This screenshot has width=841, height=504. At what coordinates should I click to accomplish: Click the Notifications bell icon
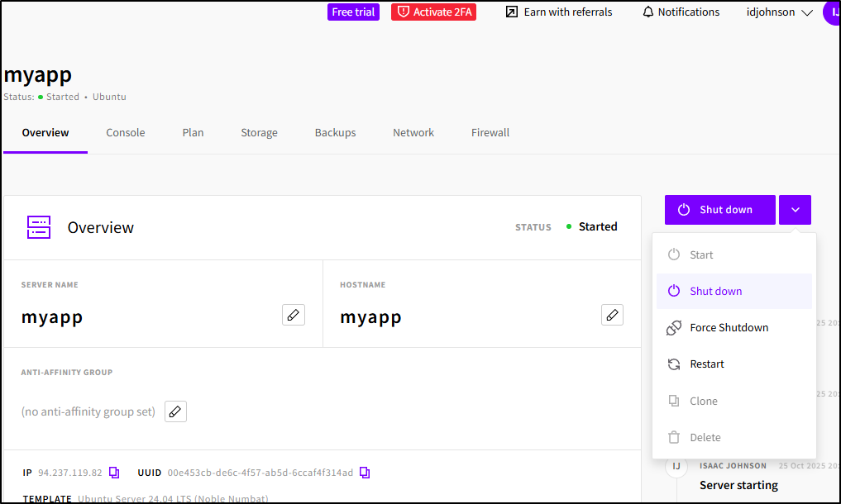tap(648, 12)
